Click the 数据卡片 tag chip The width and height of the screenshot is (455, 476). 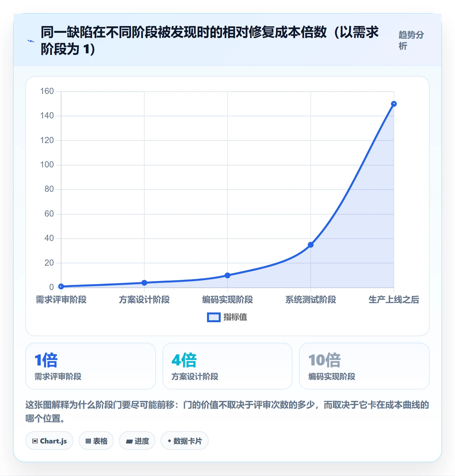tap(185, 441)
